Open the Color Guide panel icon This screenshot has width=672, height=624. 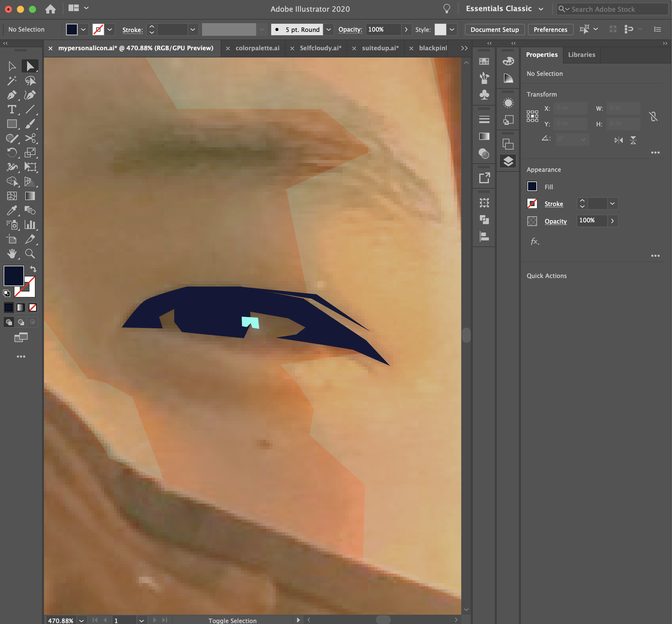508,78
